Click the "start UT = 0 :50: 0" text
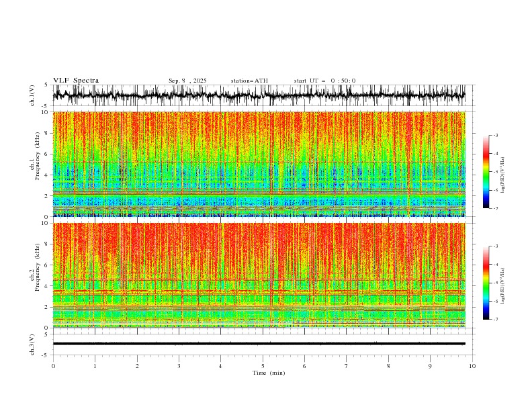532x411 pixels. pos(324,81)
